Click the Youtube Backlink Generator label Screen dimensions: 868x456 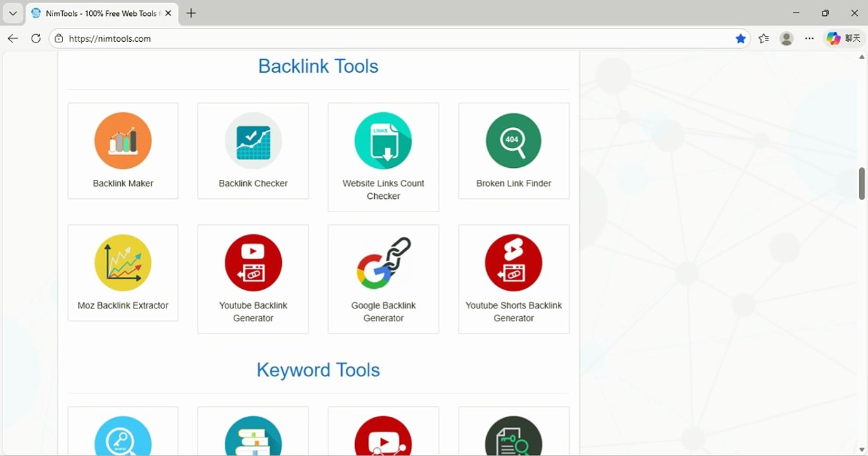tap(253, 312)
